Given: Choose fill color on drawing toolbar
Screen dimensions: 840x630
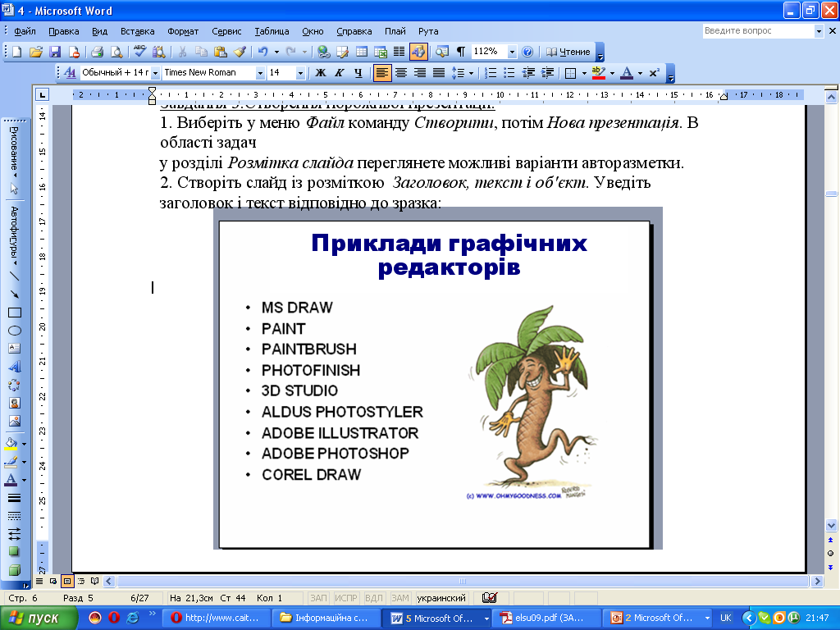Looking at the screenshot, I should (x=11, y=444).
